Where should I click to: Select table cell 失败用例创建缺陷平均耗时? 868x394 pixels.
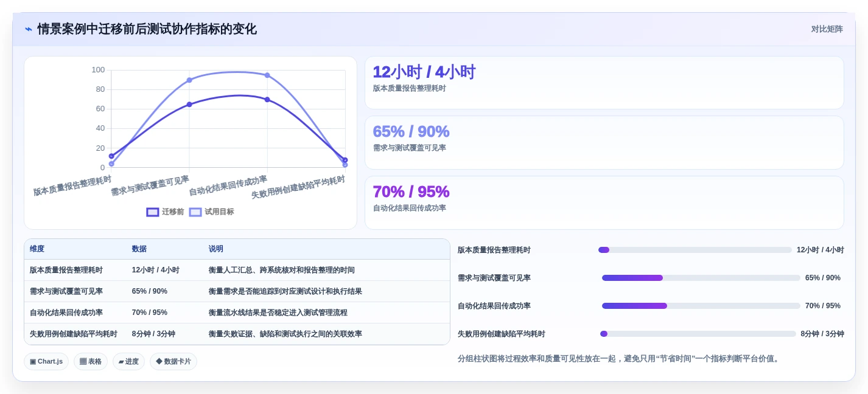[x=74, y=334]
